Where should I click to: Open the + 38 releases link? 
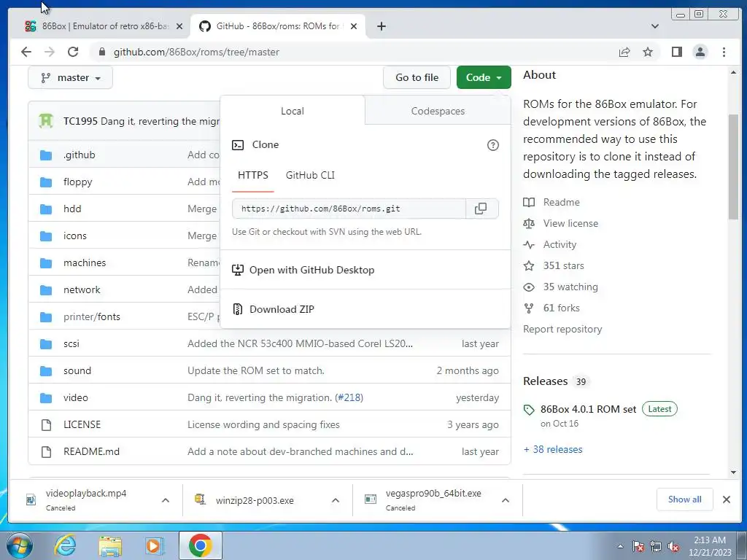tap(553, 449)
